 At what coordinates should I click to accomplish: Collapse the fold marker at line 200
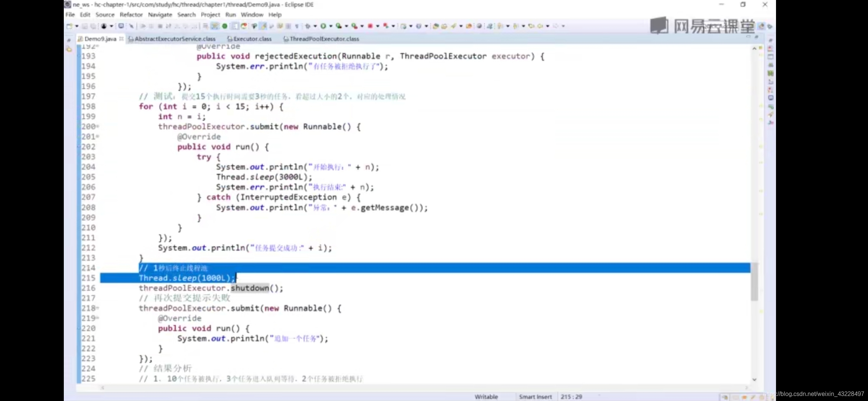pyautogui.click(x=98, y=126)
